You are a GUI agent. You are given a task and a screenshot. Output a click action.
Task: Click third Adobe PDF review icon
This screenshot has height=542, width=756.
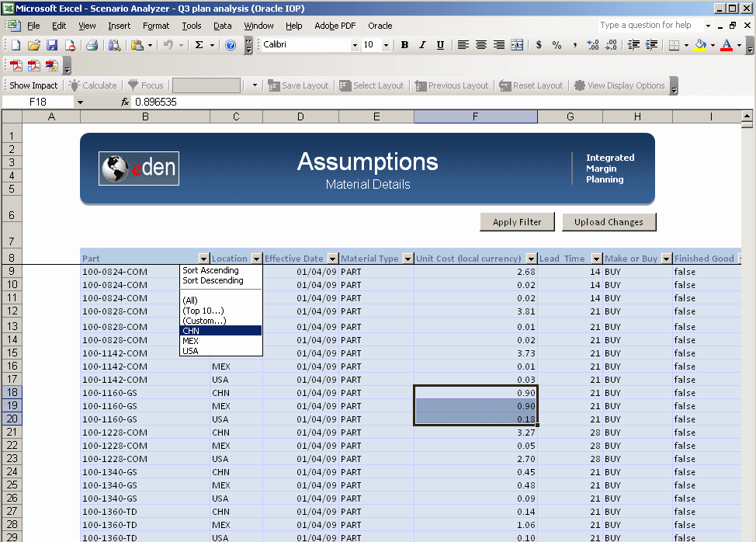tap(52, 65)
